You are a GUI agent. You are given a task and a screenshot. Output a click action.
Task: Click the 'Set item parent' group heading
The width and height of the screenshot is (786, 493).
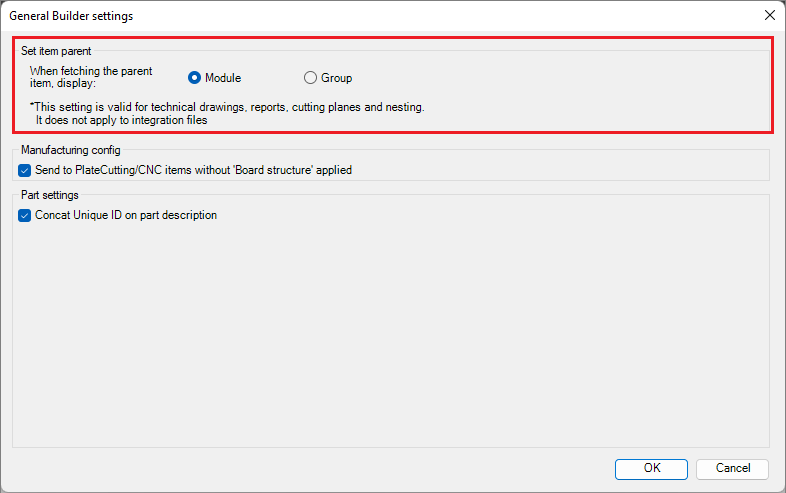click(56, 51)
